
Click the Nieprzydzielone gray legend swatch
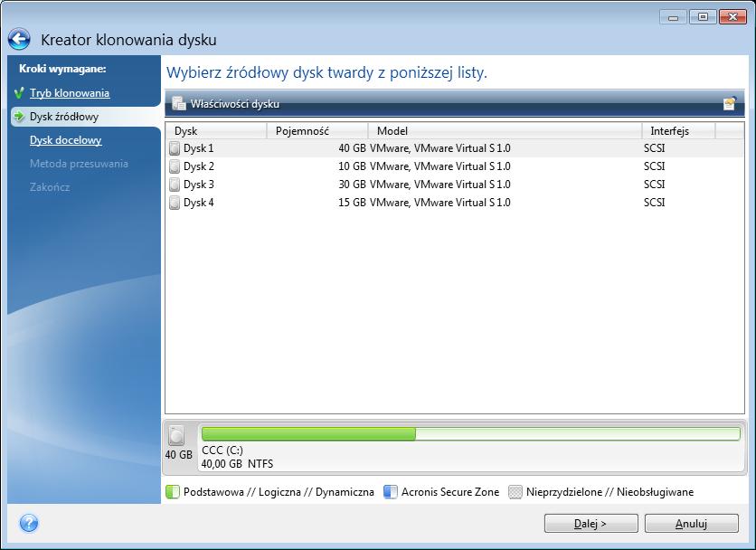pos(515,492)
